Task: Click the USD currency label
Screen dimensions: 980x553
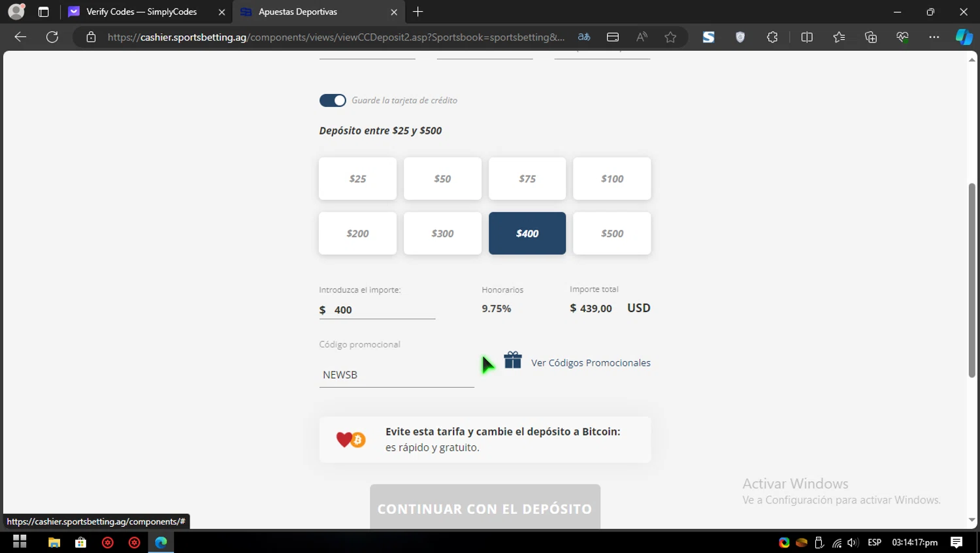Action: (x=639, y=308)
